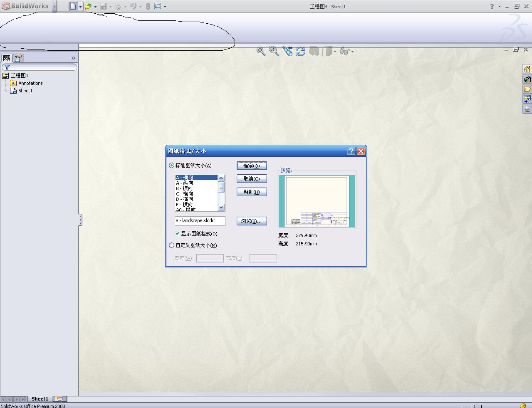Select 'D - 横向' in the size list
The image size is (532, 408).
tap(196, 199)
